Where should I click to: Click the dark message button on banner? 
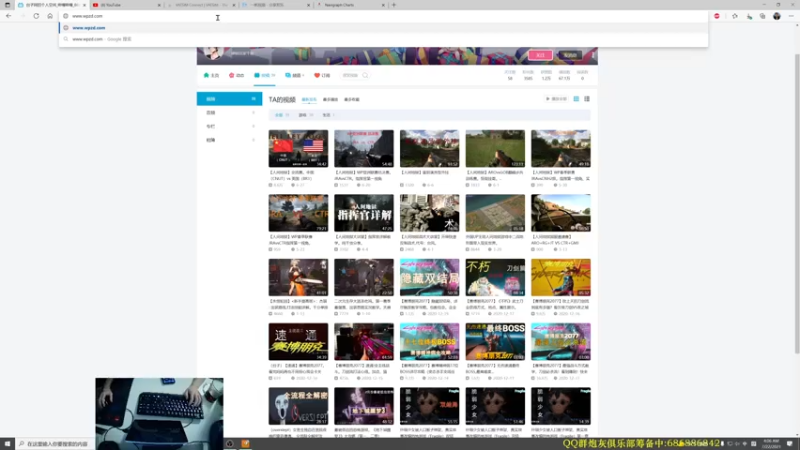570,55
